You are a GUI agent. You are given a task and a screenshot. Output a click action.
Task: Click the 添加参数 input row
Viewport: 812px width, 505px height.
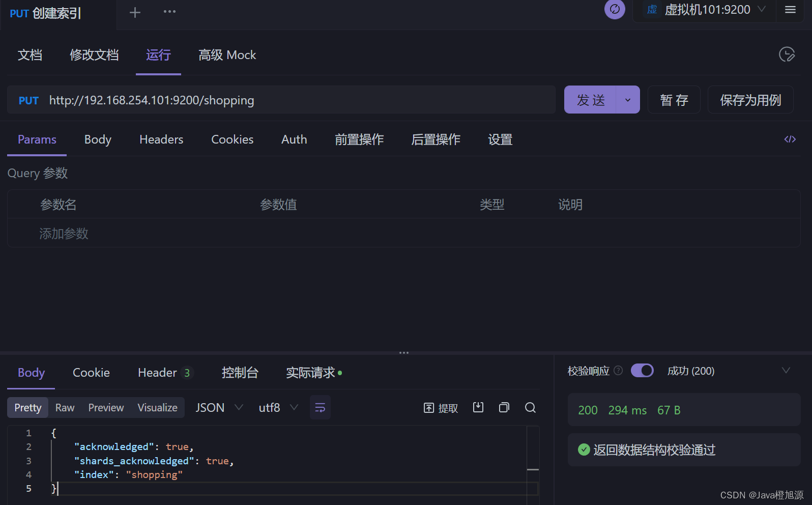pos(403,233)
